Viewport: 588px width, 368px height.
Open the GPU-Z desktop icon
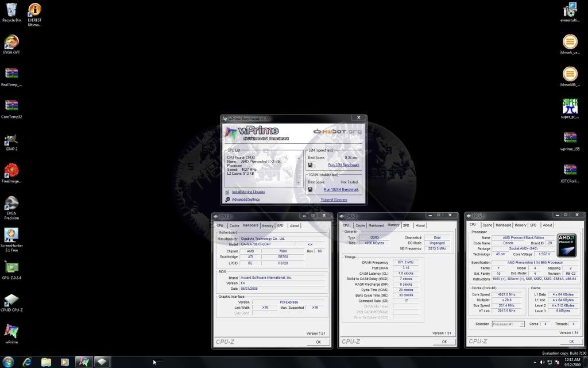point(11,269)
